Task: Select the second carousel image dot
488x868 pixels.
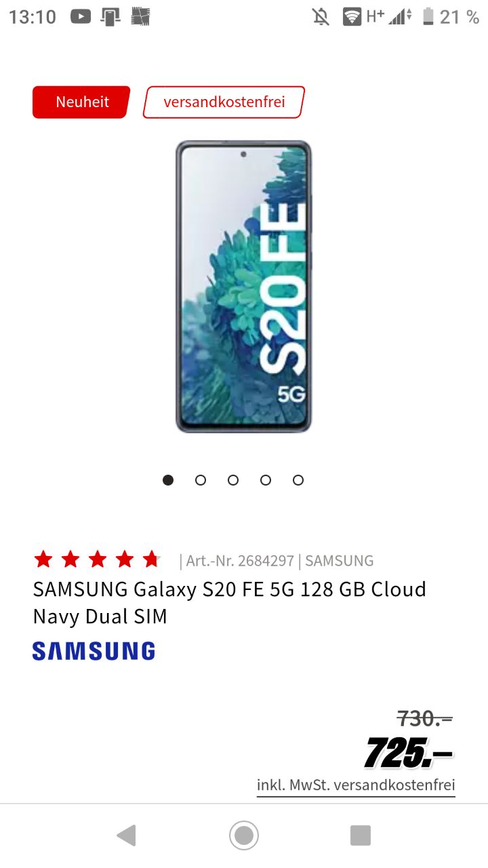Action: [x=201, y=480]
